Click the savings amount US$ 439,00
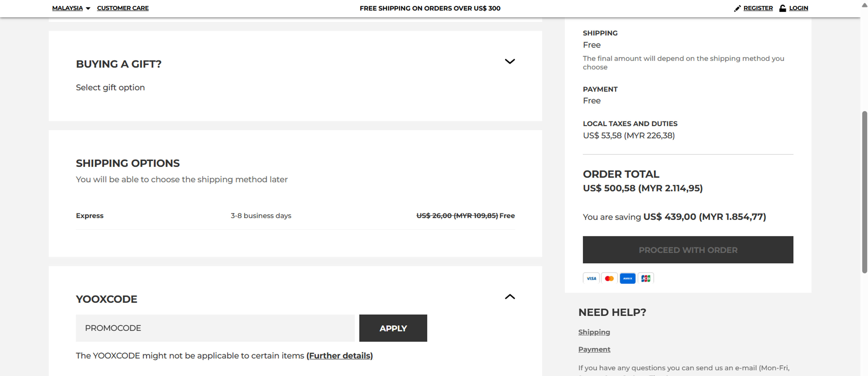 pyautogui.click(x=704, y=217)
